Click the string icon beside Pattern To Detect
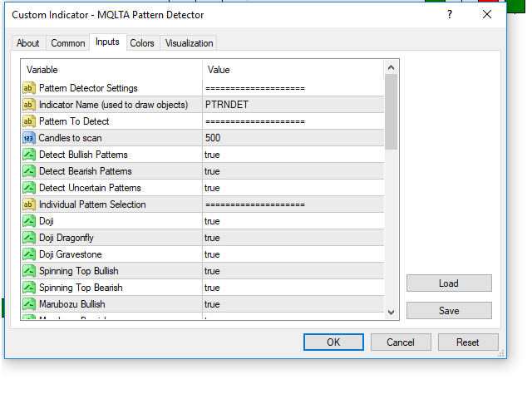This screenshot has width=532, height=399. pyautogui.click(x=29, y=121)
